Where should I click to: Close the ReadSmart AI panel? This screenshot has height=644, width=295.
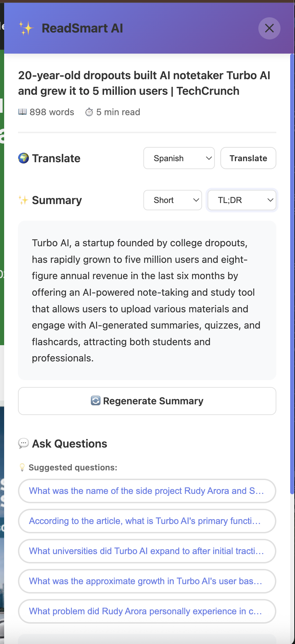coord(269,28)
